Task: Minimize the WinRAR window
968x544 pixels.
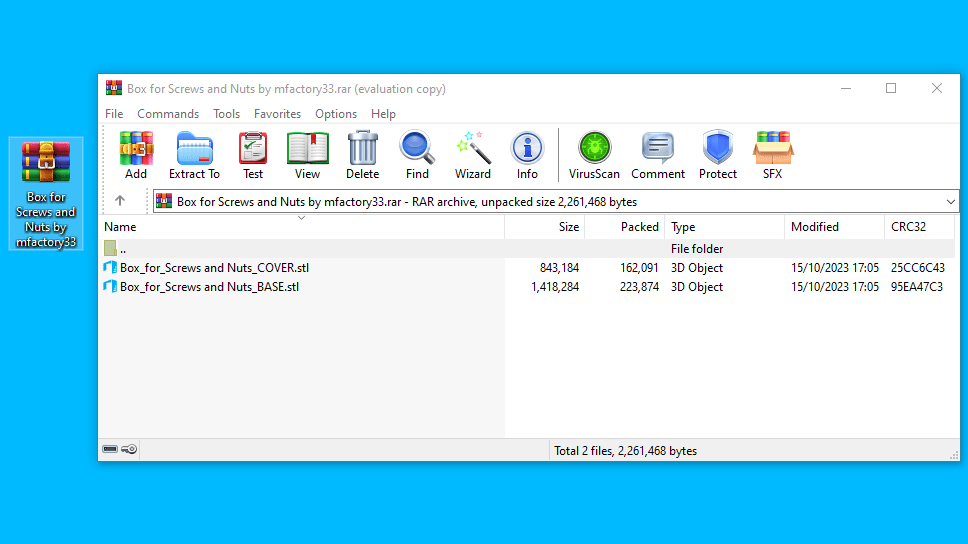Action: (846, 88)
